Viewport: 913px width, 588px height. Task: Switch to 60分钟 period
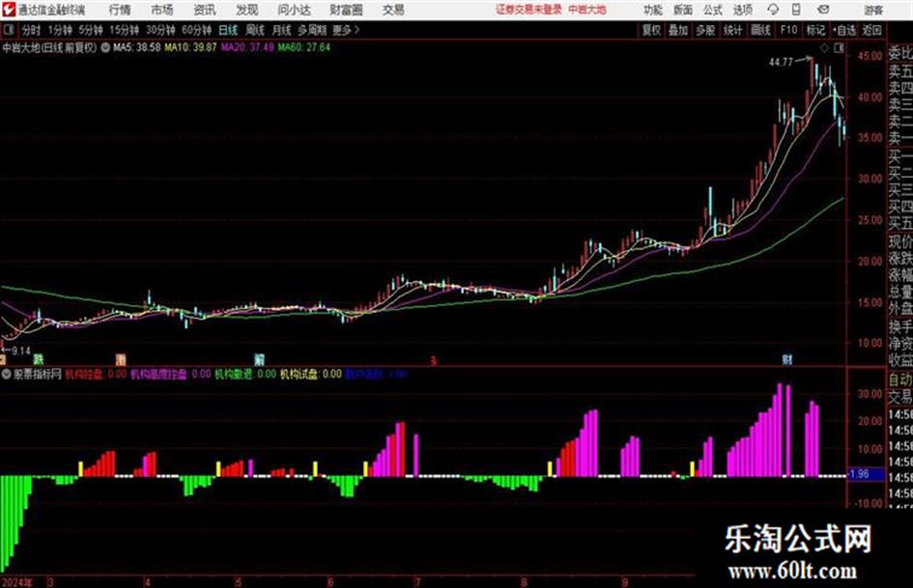coord(196,30)
